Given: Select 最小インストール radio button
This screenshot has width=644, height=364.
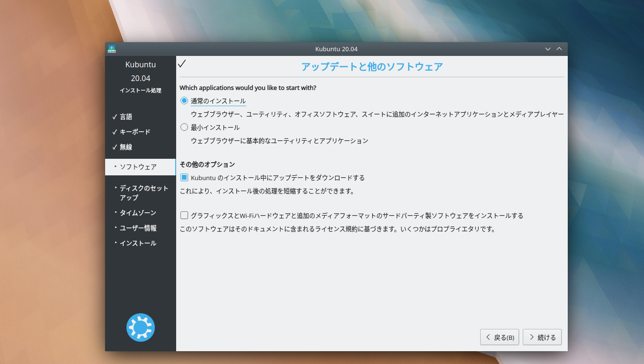Looking at the screenshot, I should [x=184, y=127].
